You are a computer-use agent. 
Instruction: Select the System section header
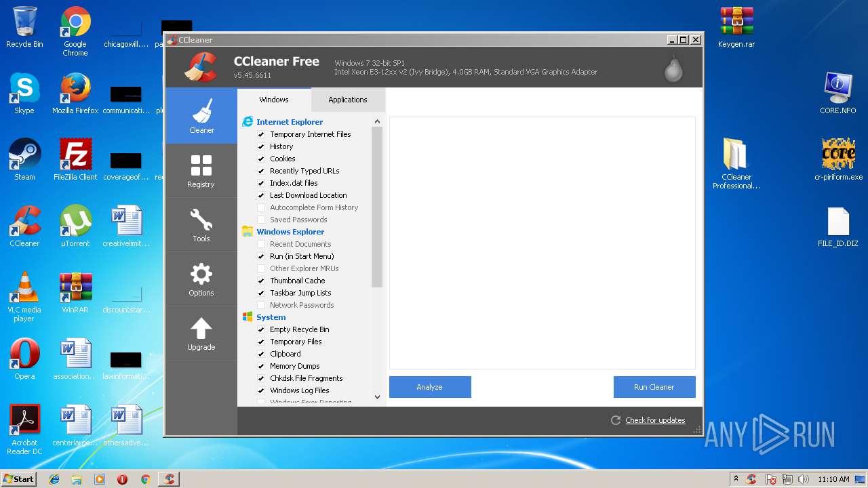[271, 317]
